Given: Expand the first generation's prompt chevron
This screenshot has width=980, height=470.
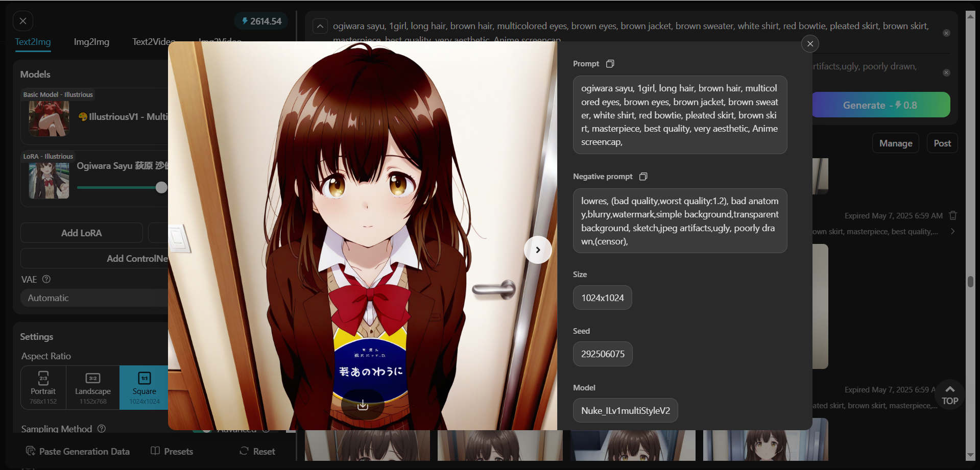Looking at the screenshot, I should tap(952, 232).
